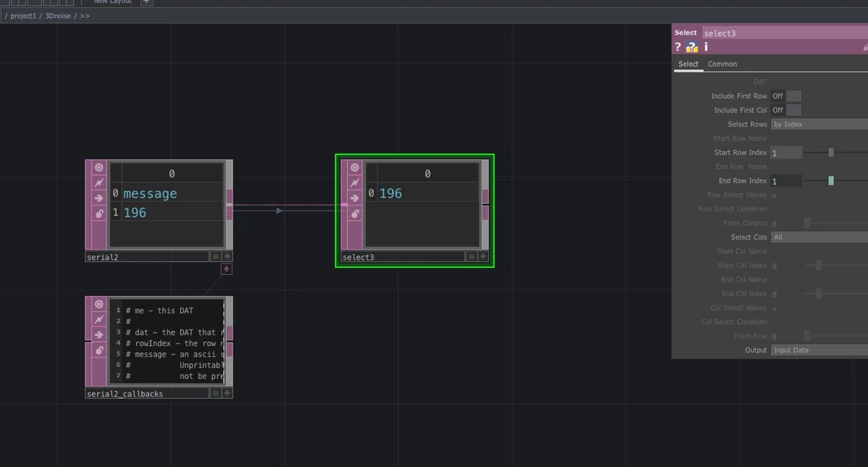The image size is (868, 467).
Task: Click the >> path bar arrows
Action: point(85,15)
